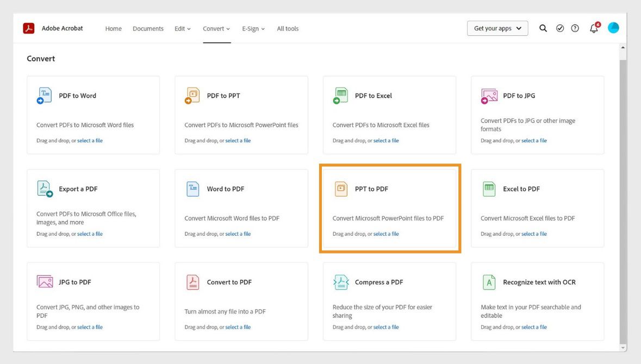The image size is (641, 364).
Task: Switch to the Documents tab
Action: click(x=147, y=28)
